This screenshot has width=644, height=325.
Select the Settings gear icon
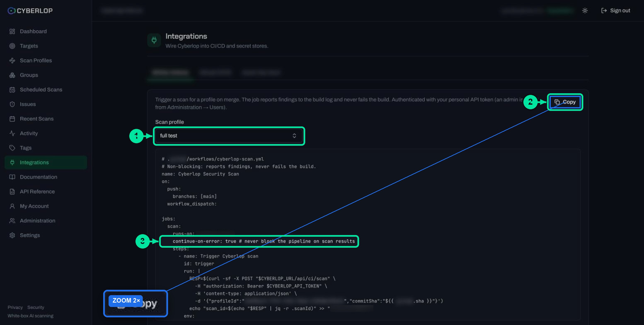[12, 235]
